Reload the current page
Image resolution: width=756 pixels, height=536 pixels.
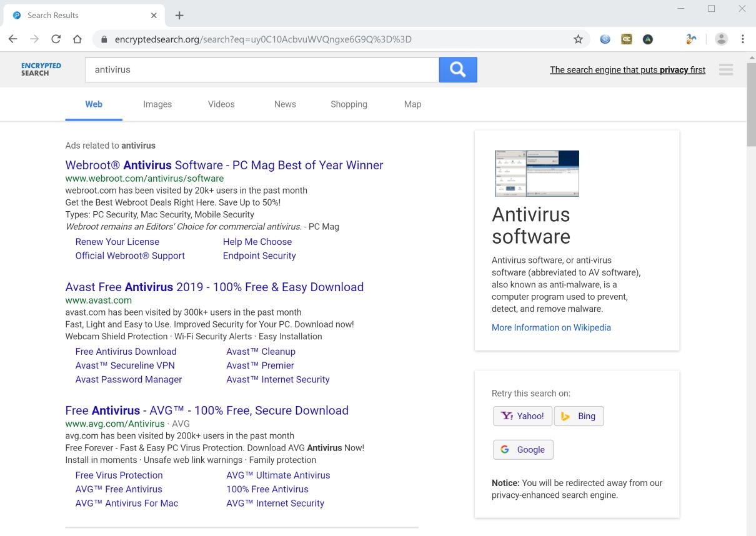(56, 39)
